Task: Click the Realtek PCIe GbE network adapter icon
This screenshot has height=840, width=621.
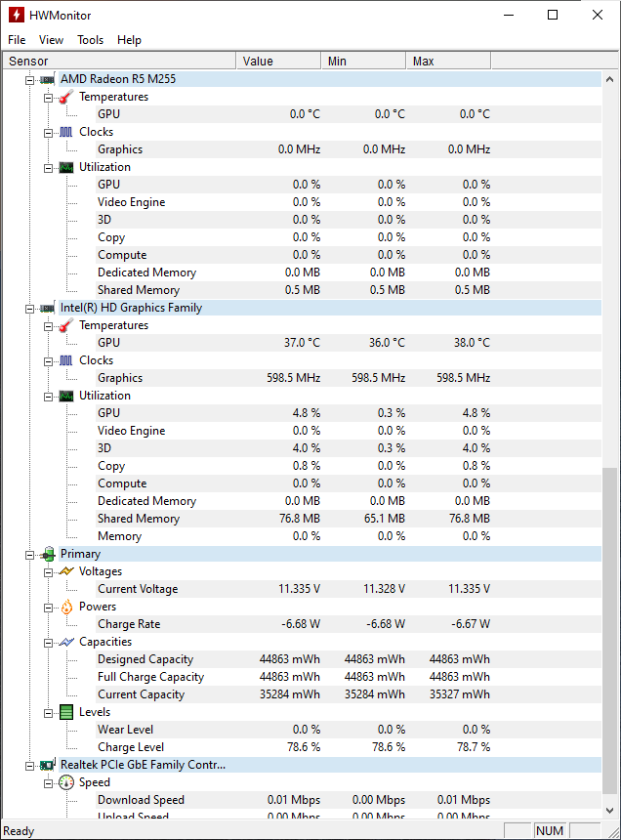Action: (46, 764)
